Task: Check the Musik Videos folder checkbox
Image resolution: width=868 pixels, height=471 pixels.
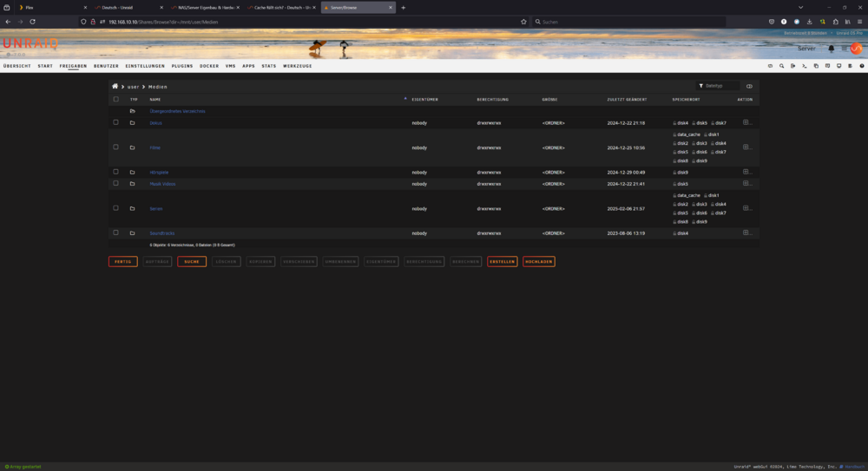Action: tap(115, 183)
